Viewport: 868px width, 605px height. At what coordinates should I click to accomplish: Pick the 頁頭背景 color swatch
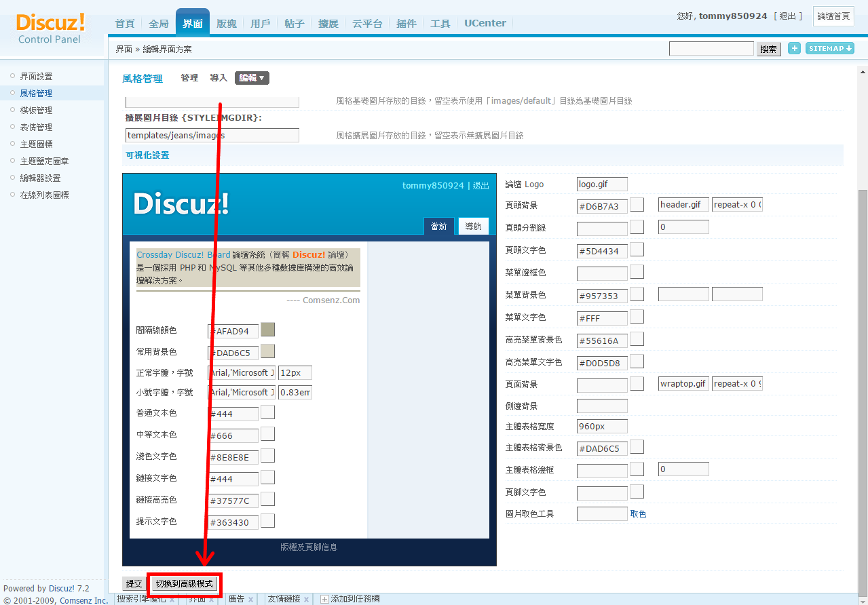[x=637, y=205]
